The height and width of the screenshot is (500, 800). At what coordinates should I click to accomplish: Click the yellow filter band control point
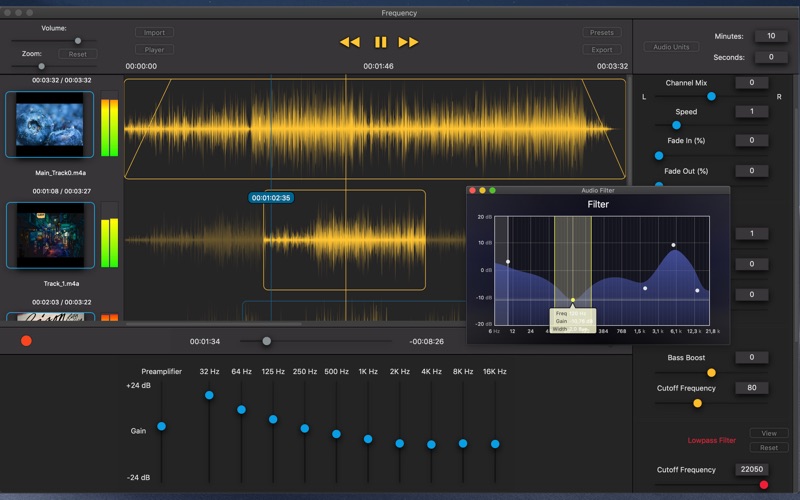point(573,300)
